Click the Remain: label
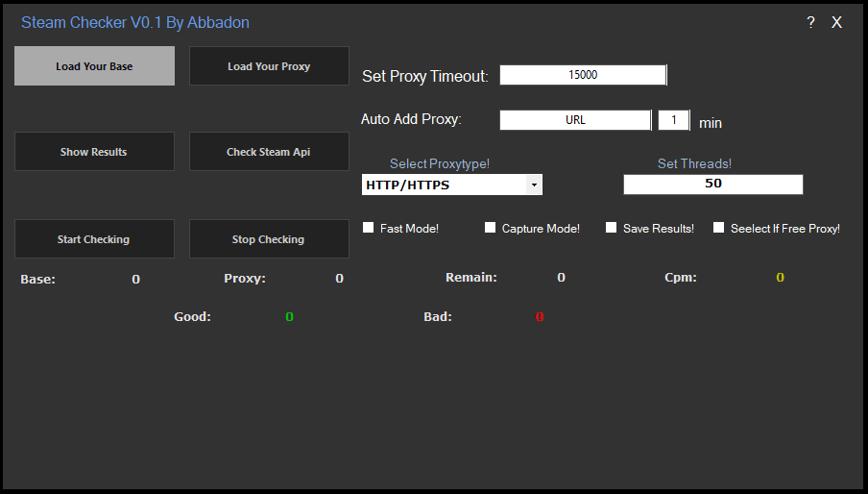Image resolution: width=868 pixels, height=494 pixels. click(471, 278)
